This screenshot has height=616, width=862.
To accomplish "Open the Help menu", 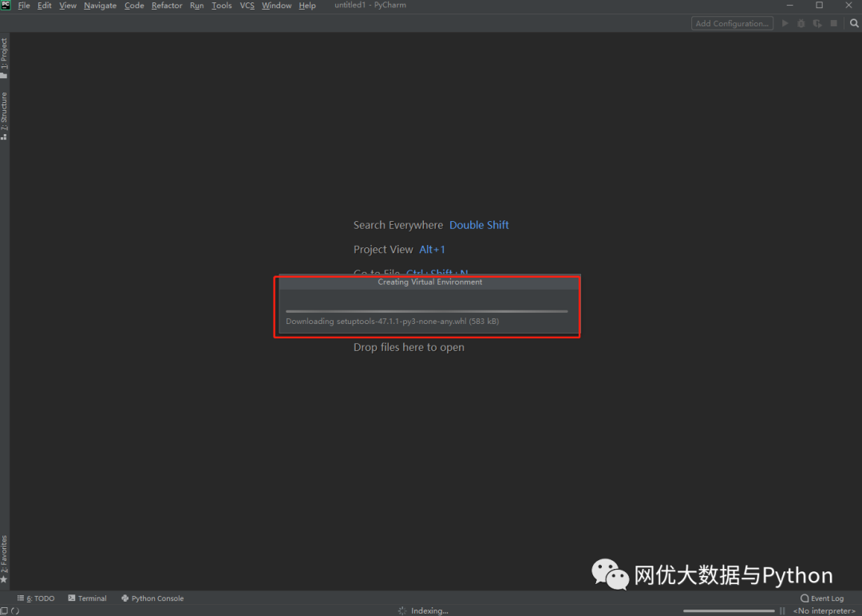I will click(x=307, y=6).
